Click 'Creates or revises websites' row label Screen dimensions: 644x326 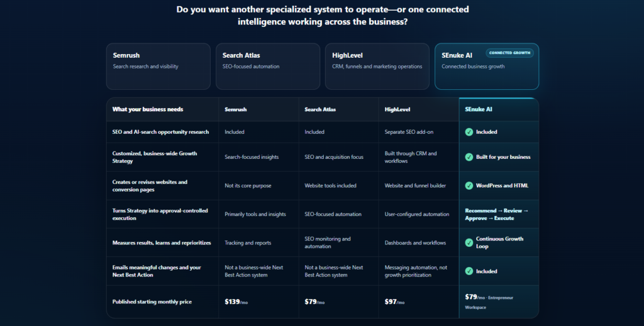coord(150,186)
